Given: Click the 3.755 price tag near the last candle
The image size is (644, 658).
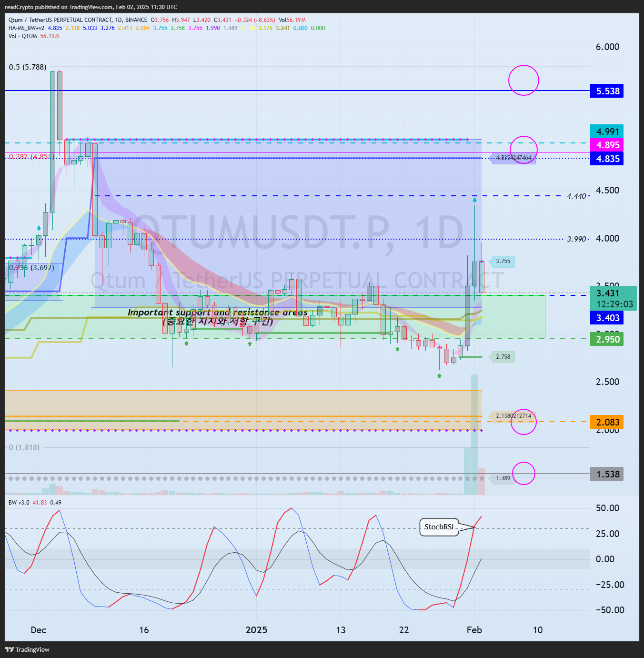Looking at the screenshot, I should coord(503,261).
